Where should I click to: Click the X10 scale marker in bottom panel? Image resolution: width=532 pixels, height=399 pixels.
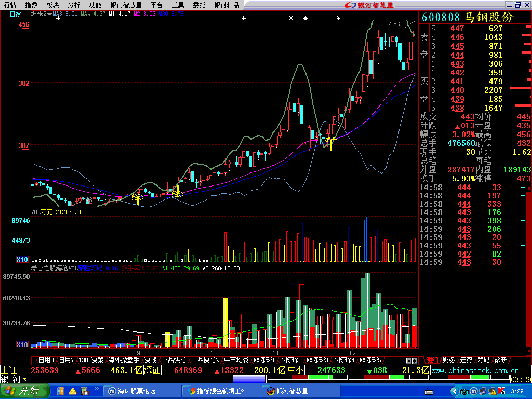click(22, 345)
